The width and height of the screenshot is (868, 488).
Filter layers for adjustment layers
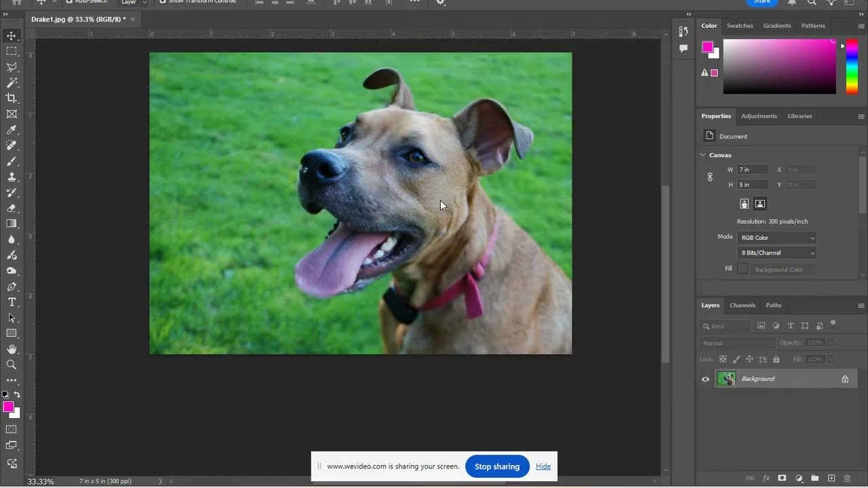pos(776,326)
